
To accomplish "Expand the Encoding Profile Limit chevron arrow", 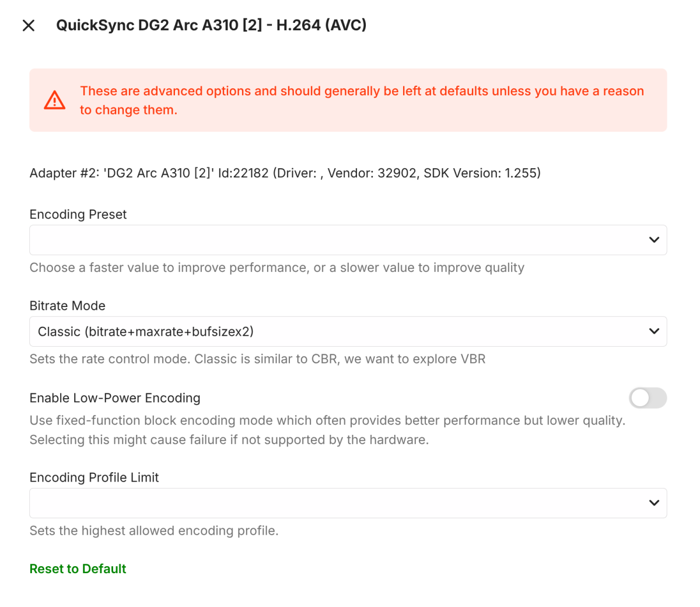I will [654, 503].
